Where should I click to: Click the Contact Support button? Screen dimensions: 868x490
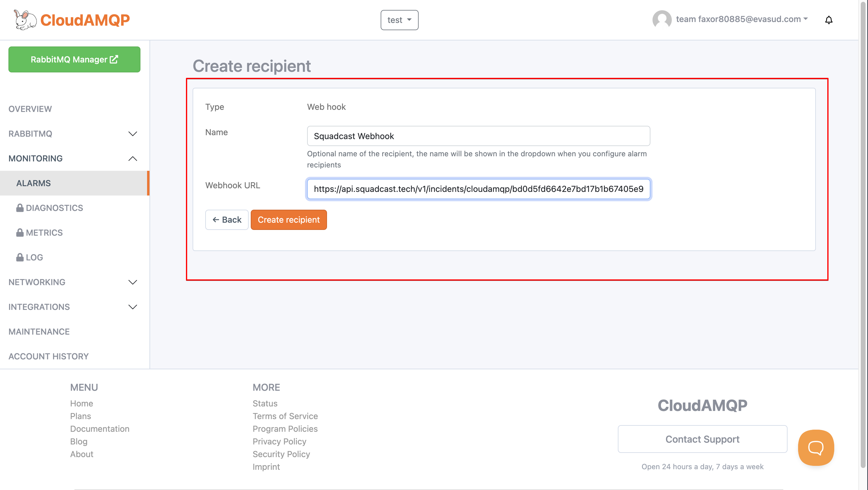click(702, 439)
